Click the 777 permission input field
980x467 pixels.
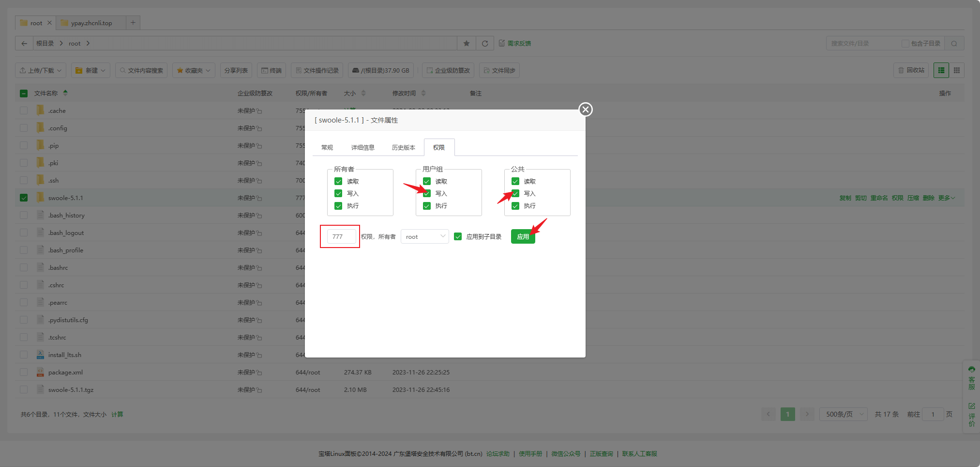pyautogui.click(x=342, y=236)
